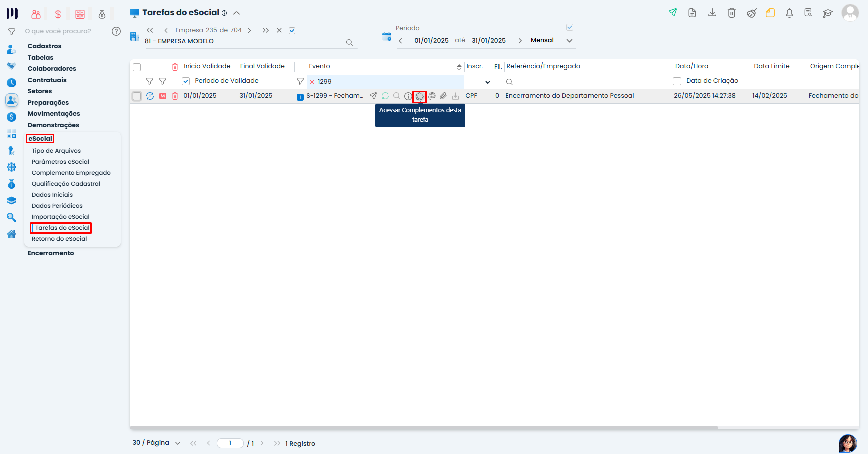
Task: Select the checkbox of the S-1299 task row
Action: [x=137, y=96]
